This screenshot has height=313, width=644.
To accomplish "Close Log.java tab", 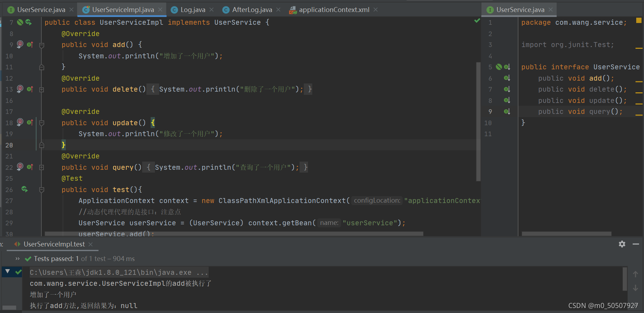I will [211, 10].
